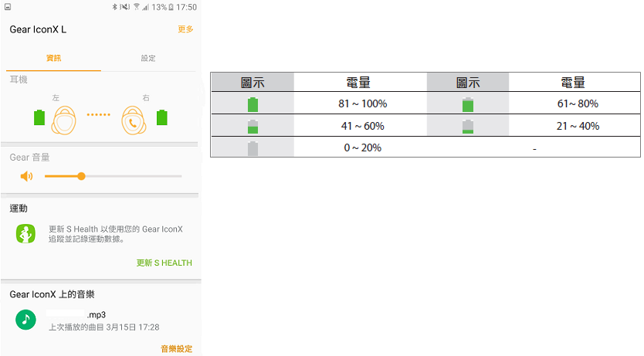Click the 17:50 clock in status bar

coord(186,7)
